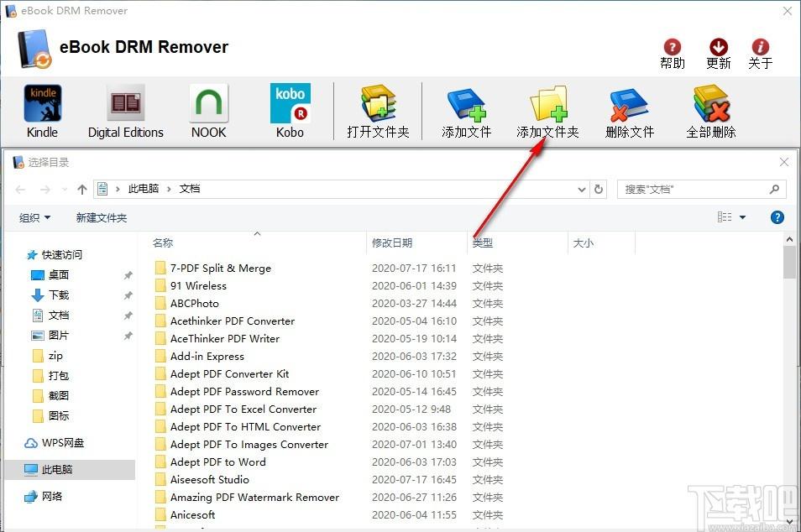This screenshot has width=801, height=532.
Task: Open the 组织 dropdown menu
Action: pos(34,217)
